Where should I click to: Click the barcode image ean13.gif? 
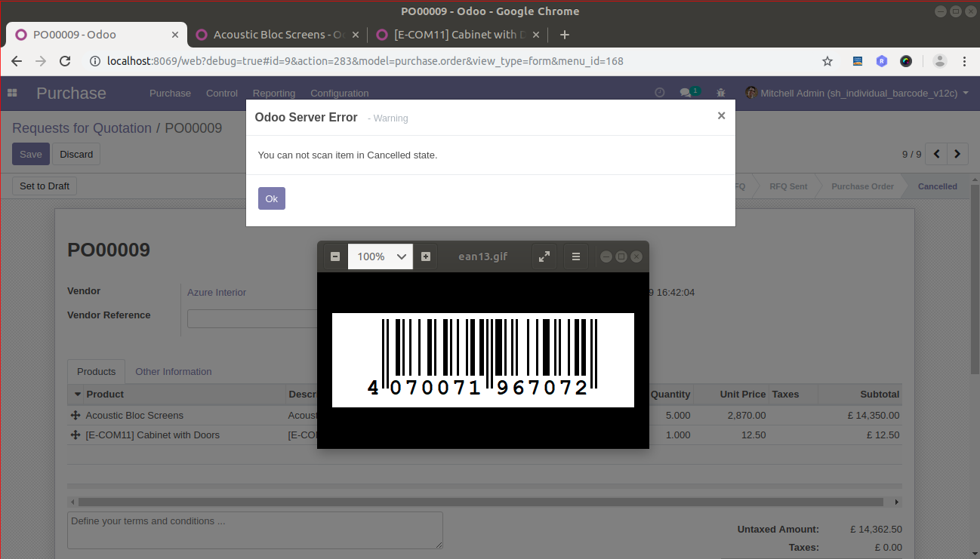[x=483, y=360]
